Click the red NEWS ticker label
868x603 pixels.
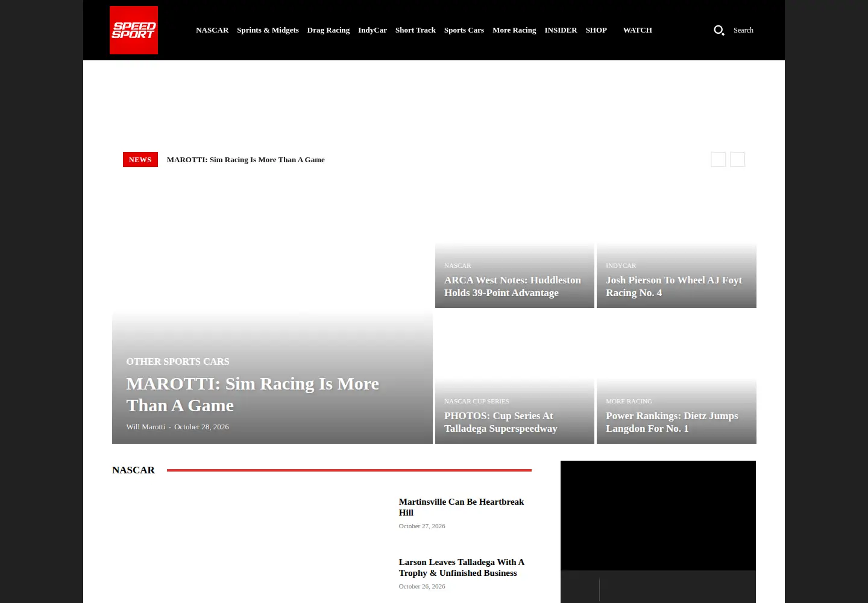[140, 159]
